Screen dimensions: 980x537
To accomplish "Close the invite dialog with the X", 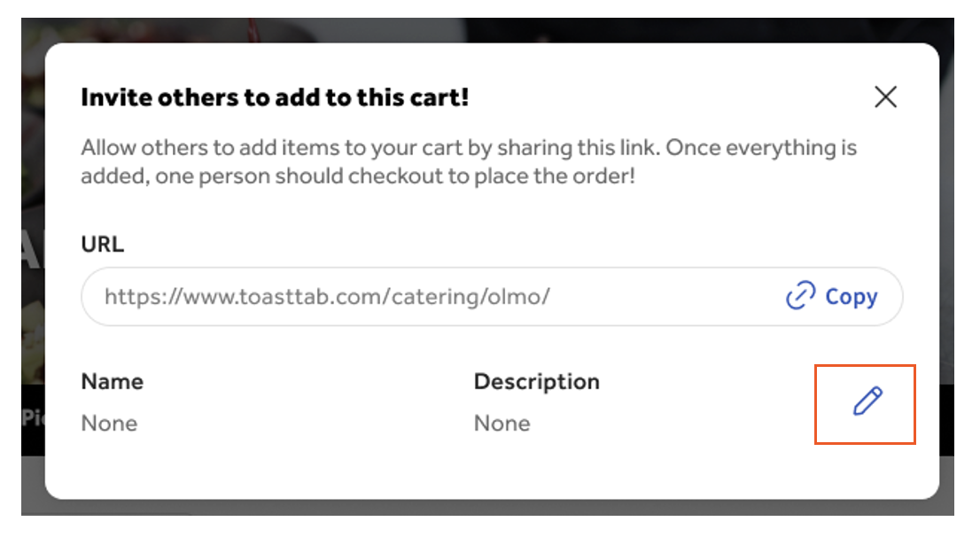I will click(x=885, y=97).
